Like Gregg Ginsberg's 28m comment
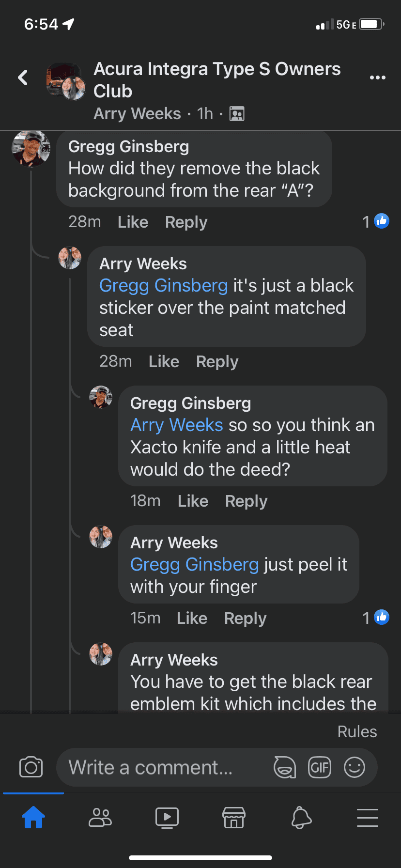The image size is (401, 868). pos(133,222)
